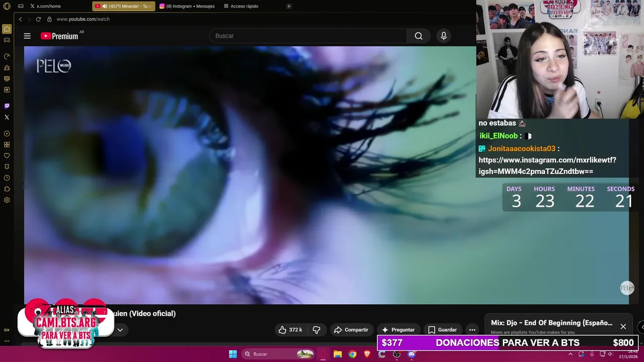
Task: Click the PELO Music watermark in video corner
Action: pos(627,288)
